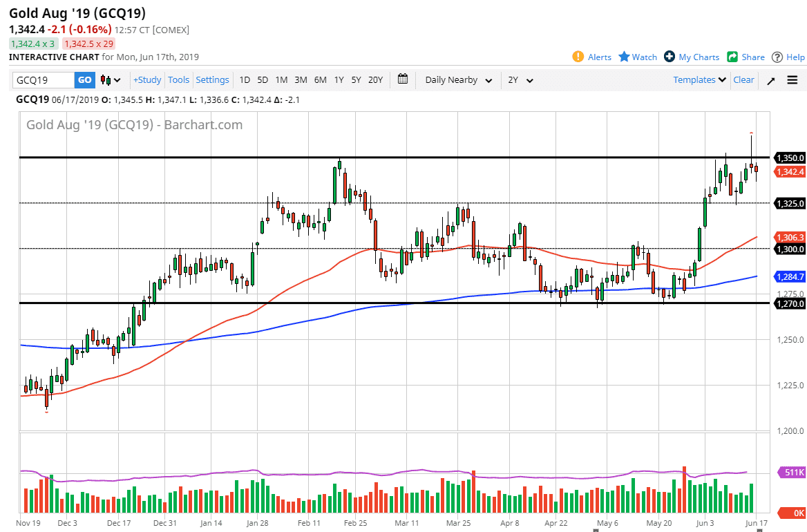Select the 3M time range
This screenshot has width=807, height=532.
click(301, 79)
